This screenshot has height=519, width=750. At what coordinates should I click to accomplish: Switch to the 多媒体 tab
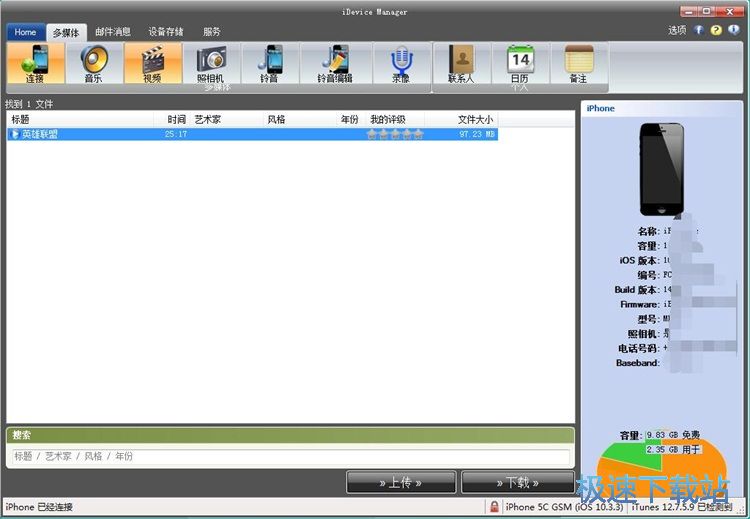[66, 33]
